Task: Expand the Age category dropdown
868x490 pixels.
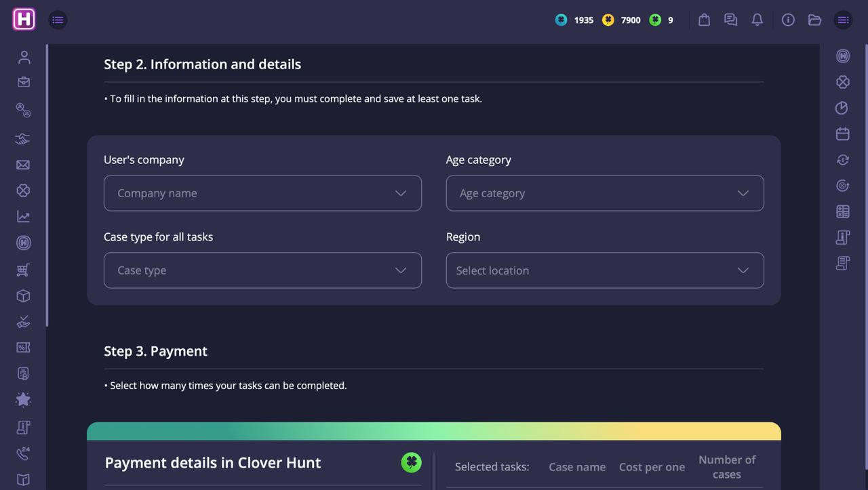Action: pos(605,193)
